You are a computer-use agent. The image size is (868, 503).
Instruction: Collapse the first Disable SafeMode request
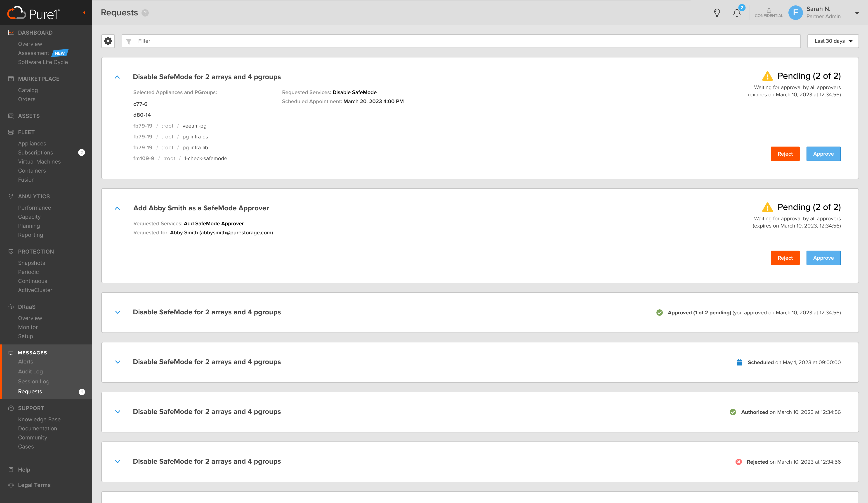pos(117,77)
